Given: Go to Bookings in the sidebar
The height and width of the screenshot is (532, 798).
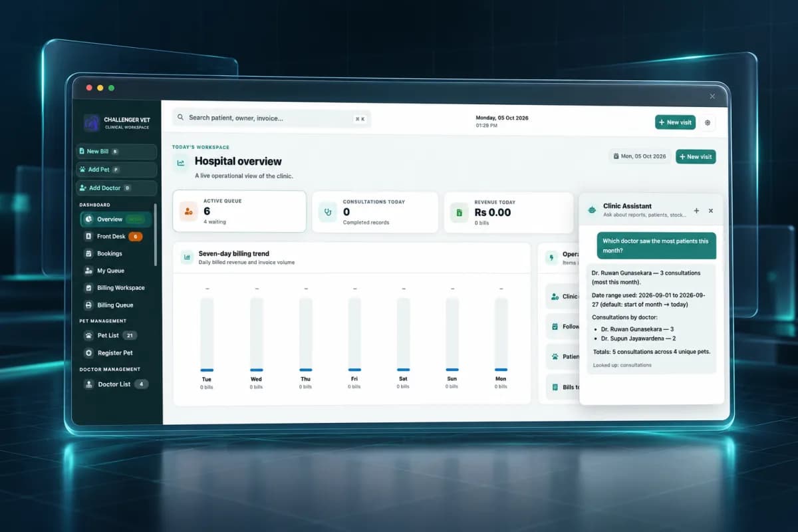Looking at the screenshot, I should click(x=116, y=253).
